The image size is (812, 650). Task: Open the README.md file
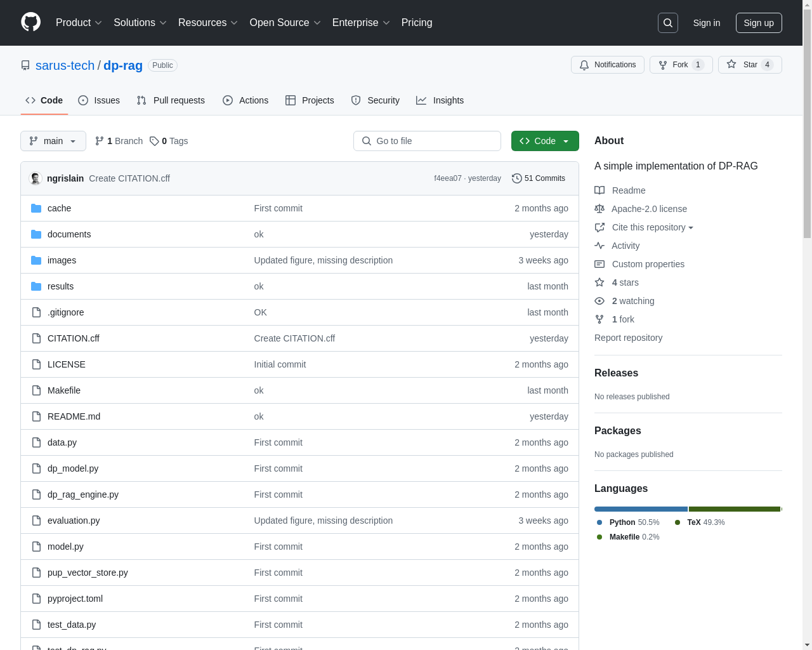pyautogui.click(x=74, y=416)
